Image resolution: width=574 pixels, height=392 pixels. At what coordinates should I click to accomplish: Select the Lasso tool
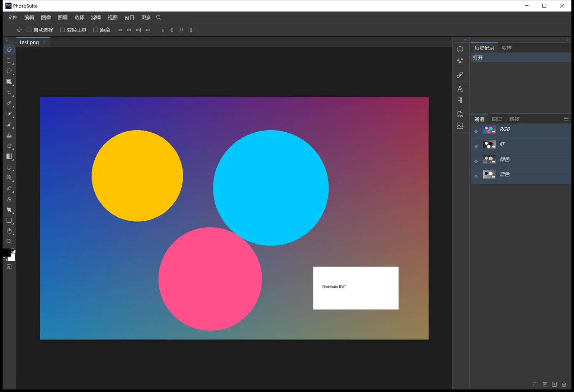click(x=9, y=71)
